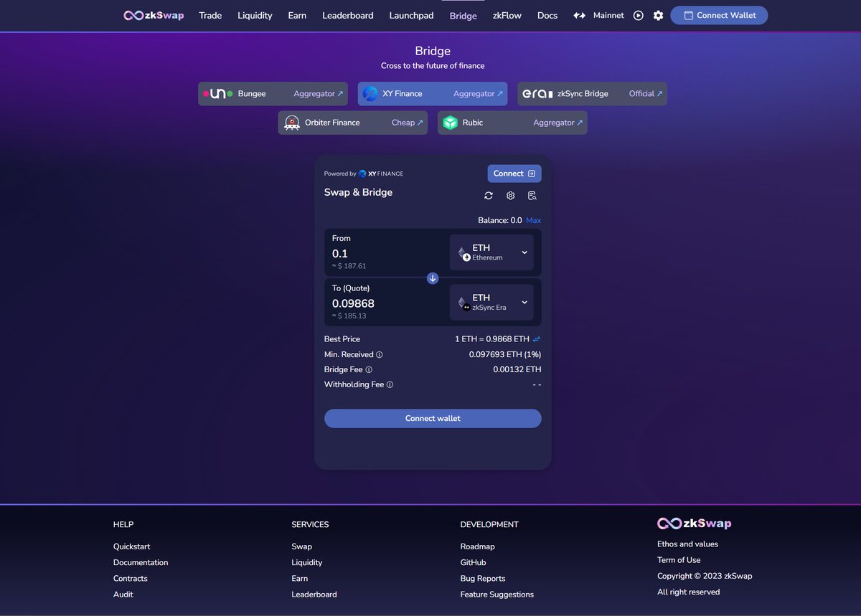Image resolution: width=861 pixels, height=616 pixels.
Task: Open the Mainnet network selector
Action: 608,15
